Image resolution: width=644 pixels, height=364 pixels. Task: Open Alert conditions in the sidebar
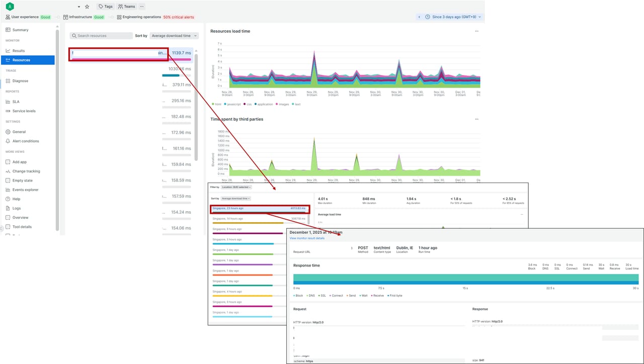tap(25, 141)
